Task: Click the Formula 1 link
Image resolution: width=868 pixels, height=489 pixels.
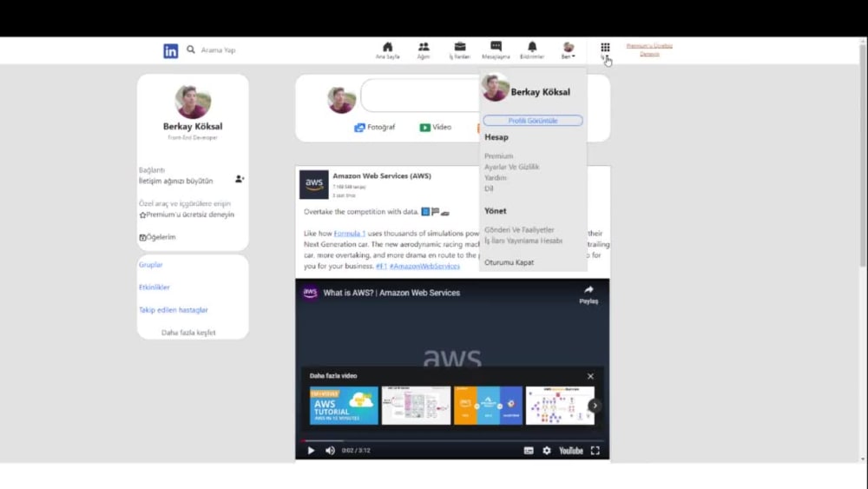Action: [x=349, y=234]
